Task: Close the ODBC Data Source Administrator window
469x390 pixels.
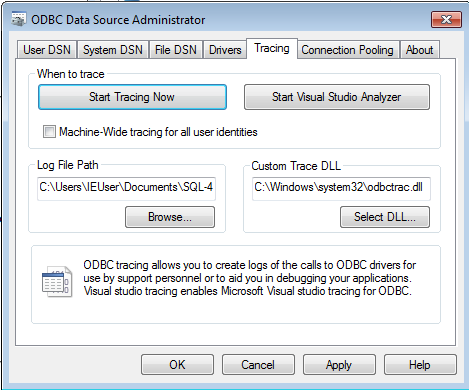Action: pos(446,19)
